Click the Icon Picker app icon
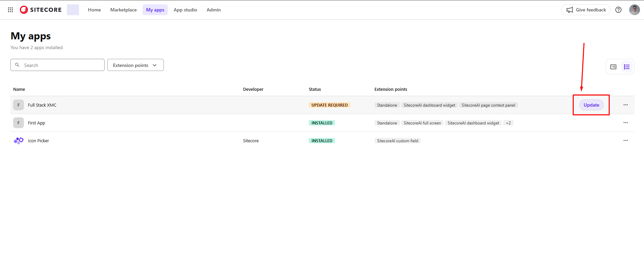Viewport: 644px width, 267px height. [x=18, y=141]
